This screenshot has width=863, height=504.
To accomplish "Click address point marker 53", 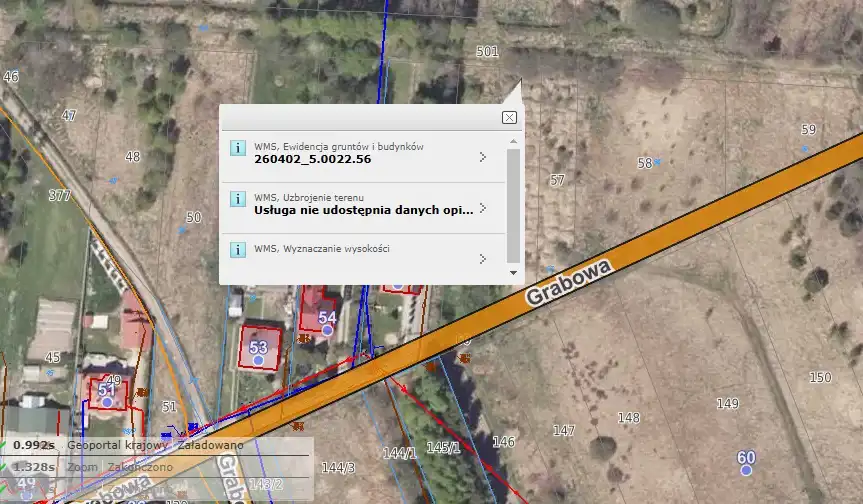I will (x=258, y=359).
